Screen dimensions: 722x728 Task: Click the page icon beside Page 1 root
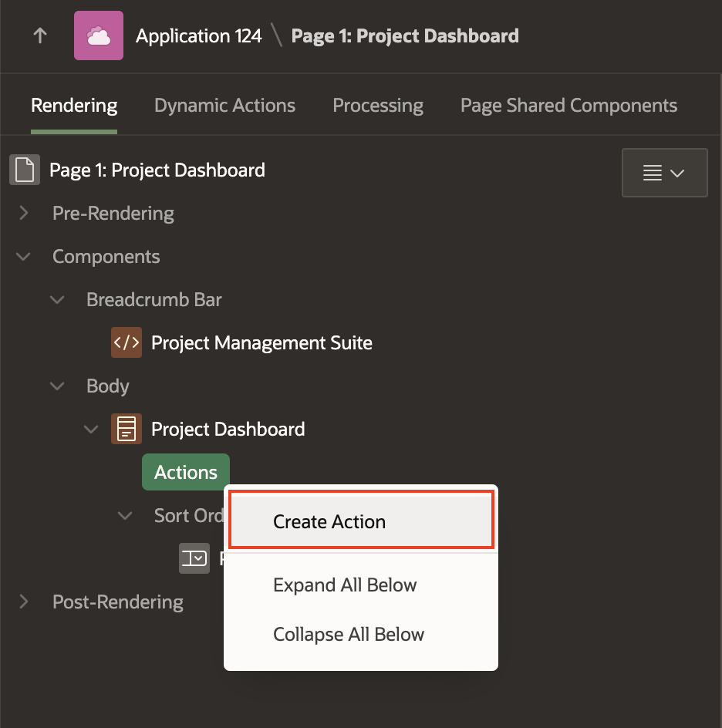point(24,170)
